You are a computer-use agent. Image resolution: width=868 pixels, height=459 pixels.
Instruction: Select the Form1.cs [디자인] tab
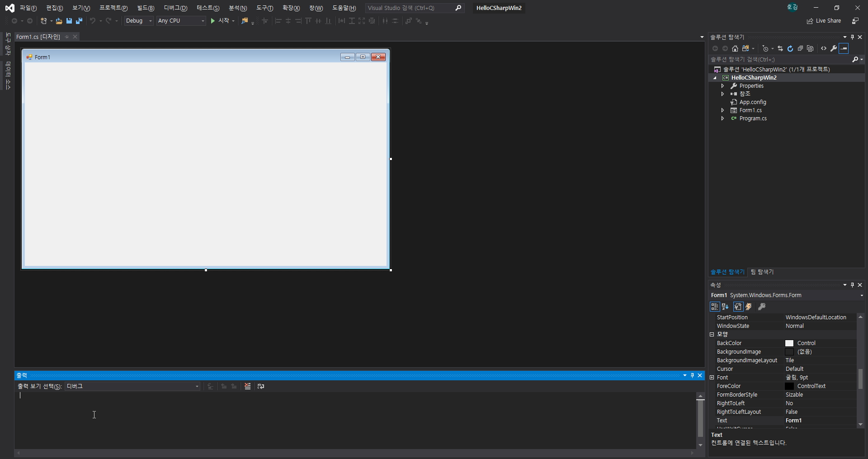click(38, 37)
